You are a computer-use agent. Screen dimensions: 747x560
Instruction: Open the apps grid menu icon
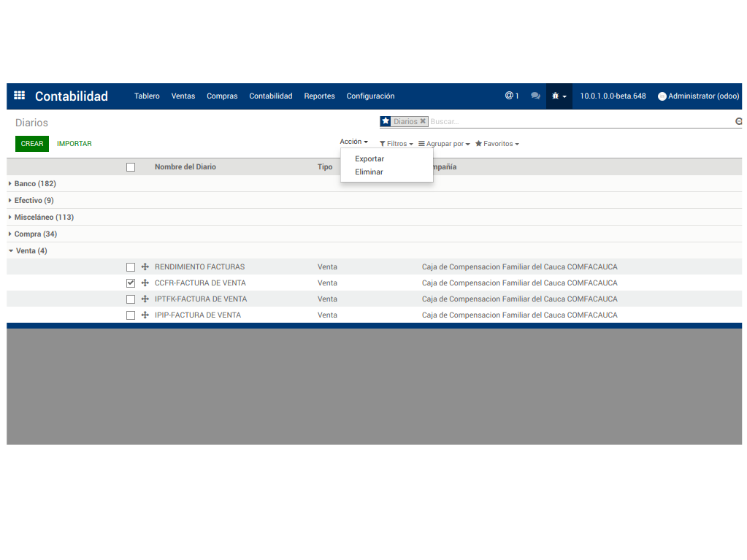click(x=20, y=96)
